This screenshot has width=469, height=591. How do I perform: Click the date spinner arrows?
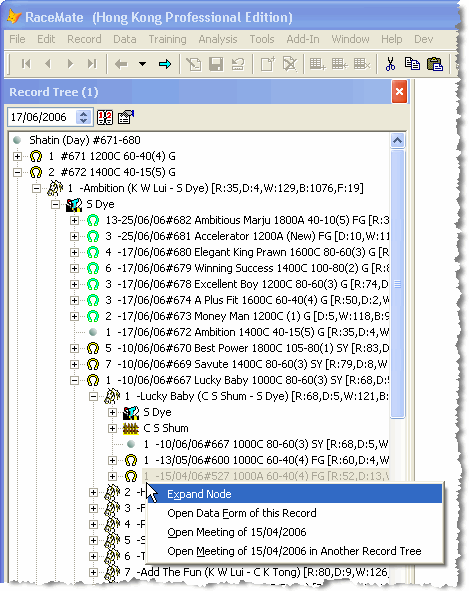83,117
